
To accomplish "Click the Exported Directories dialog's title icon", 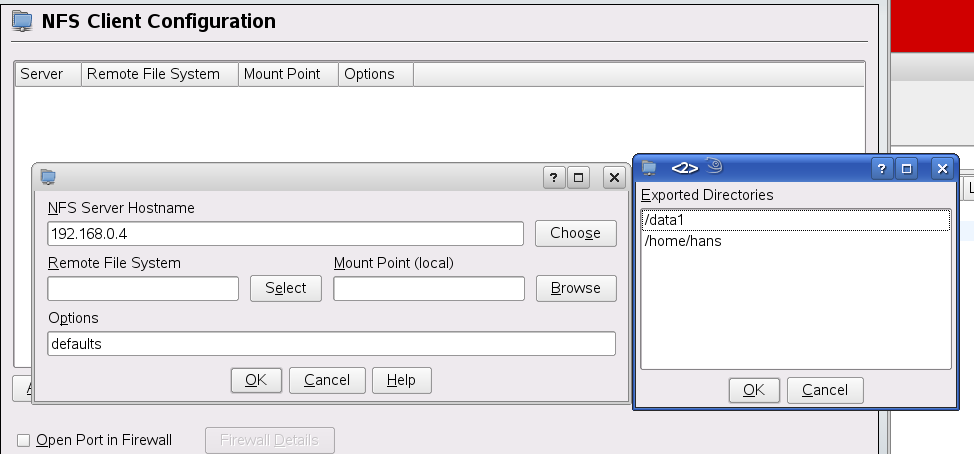I will pyautogui.click(x=649, y=168).
